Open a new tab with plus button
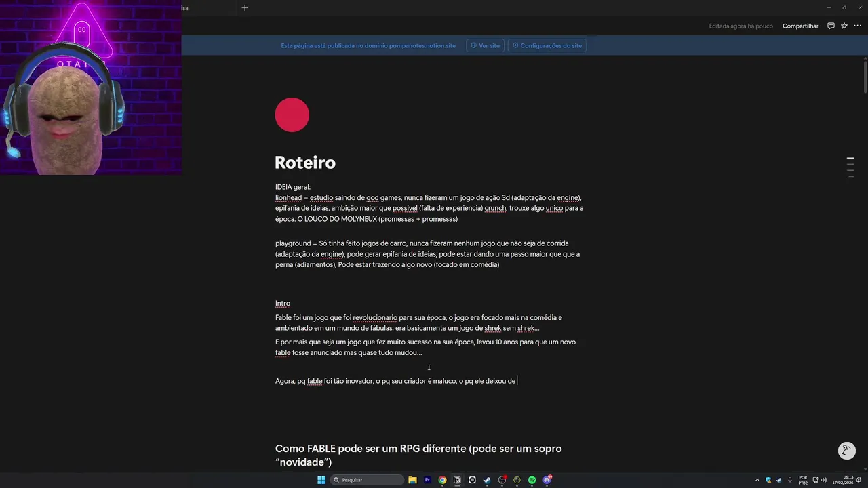Screen dimensions: 868x488 pyautogui.click(x=245, y=7)
